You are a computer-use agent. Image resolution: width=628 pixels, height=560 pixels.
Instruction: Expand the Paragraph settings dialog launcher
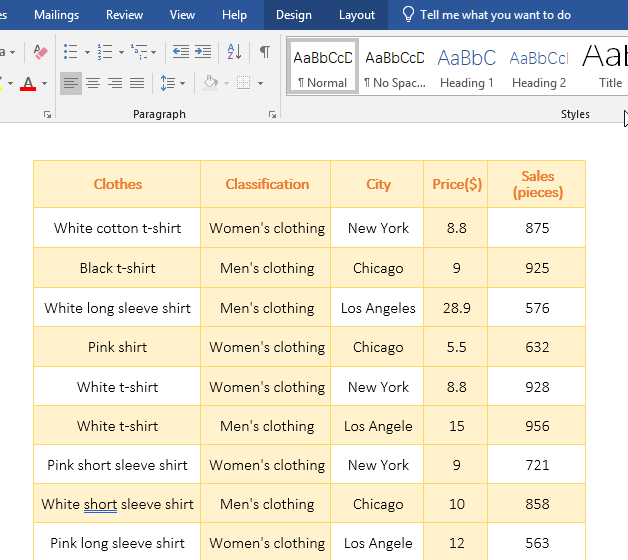tap(273, 115)
